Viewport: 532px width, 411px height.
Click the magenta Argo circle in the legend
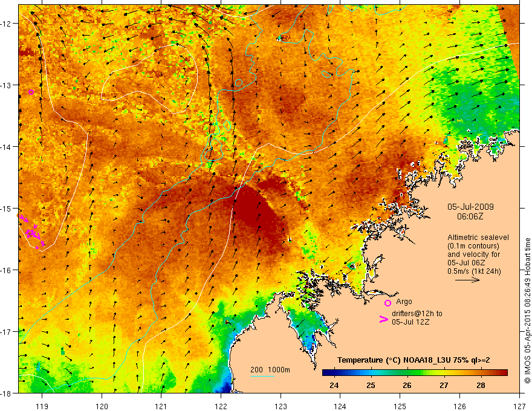388,303
